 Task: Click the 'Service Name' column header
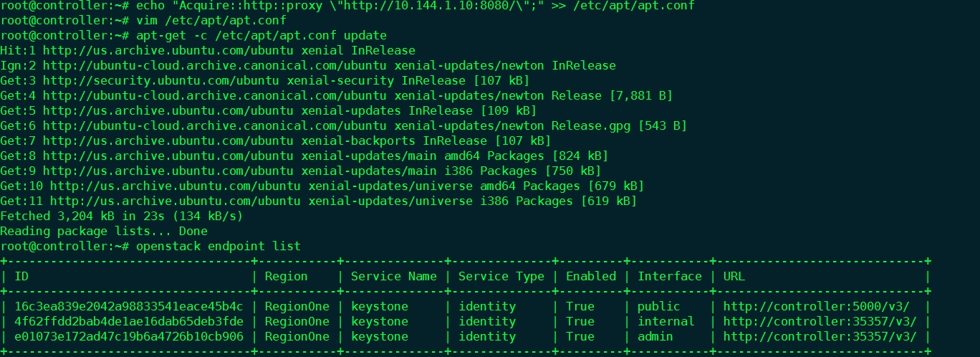pos(393,277)
